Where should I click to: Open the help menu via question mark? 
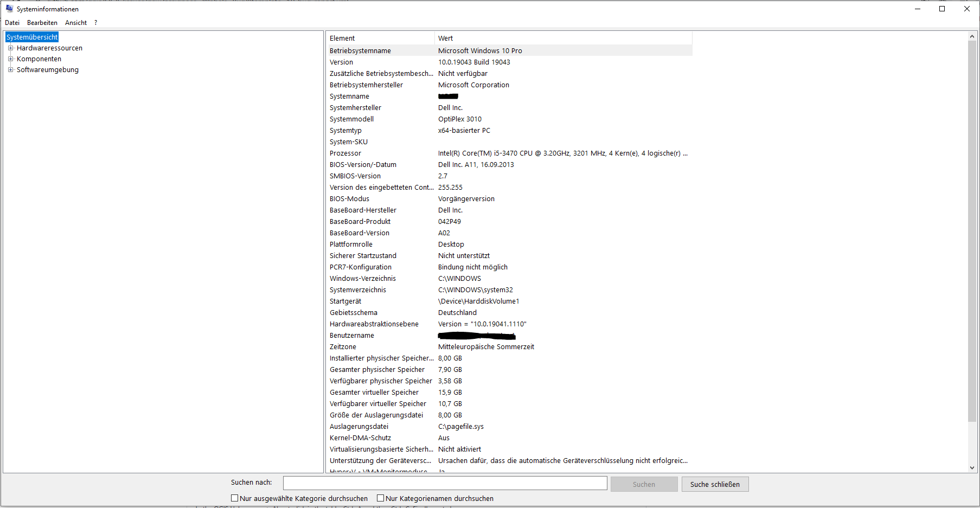[x=95, y=22]
